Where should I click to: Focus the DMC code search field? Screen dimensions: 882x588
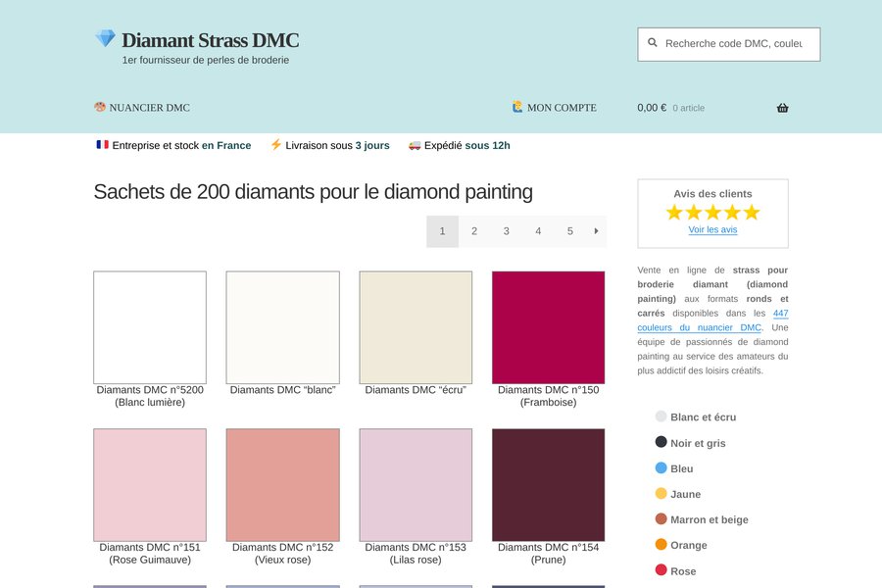pos(728,44)
